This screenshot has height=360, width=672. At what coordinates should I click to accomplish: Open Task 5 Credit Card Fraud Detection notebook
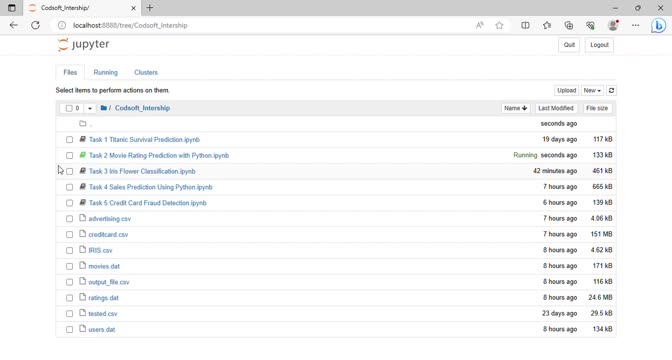pos(147,203)
